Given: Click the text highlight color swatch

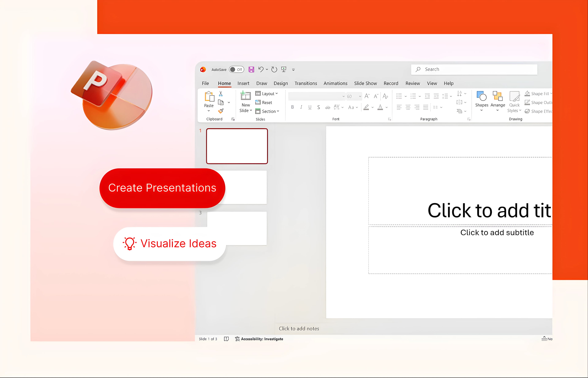Looking at the screenshot, I should pos(366,107).
